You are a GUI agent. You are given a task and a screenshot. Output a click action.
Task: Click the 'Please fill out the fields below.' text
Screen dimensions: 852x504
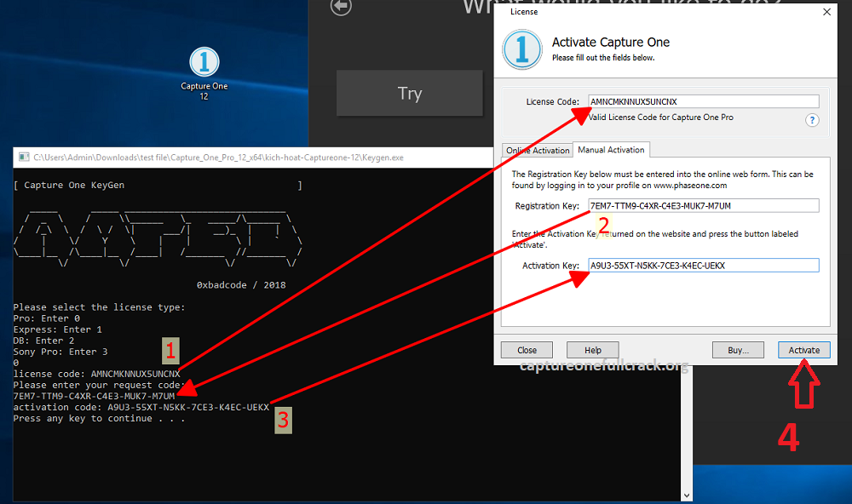tap(603, 58)
